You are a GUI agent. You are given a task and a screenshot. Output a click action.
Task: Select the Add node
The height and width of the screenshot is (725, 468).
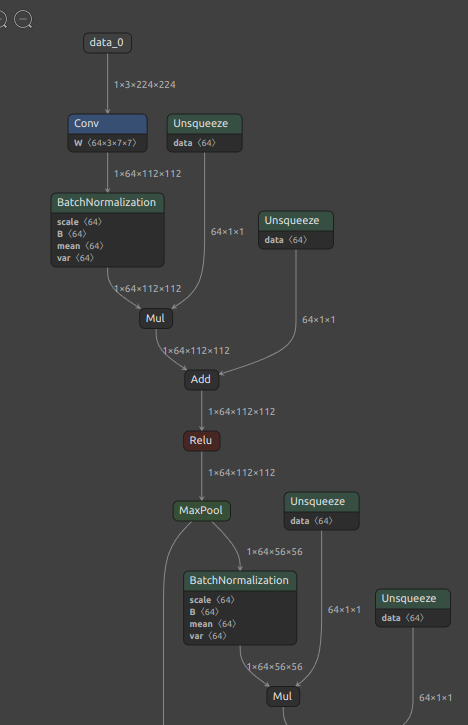click(x=201, y=380)
